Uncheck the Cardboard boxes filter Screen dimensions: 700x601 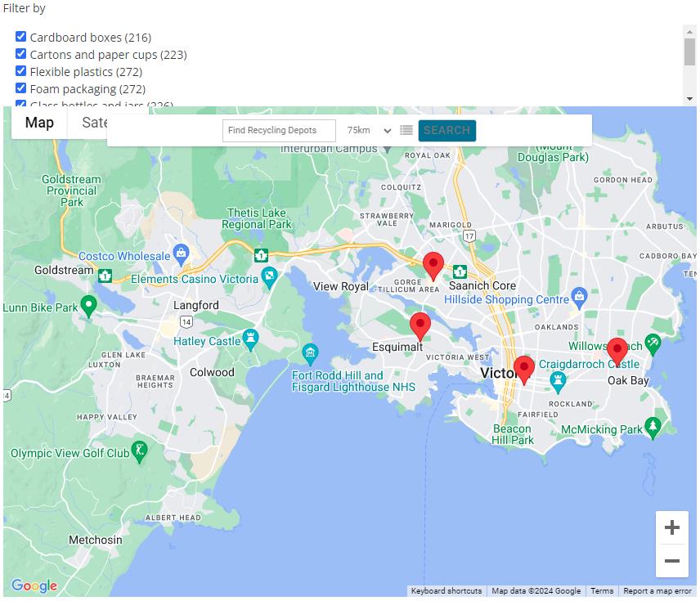20,37
